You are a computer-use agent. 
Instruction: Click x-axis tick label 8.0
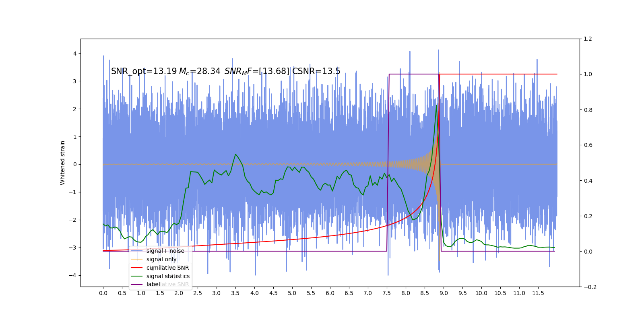[x=406, y=293]
